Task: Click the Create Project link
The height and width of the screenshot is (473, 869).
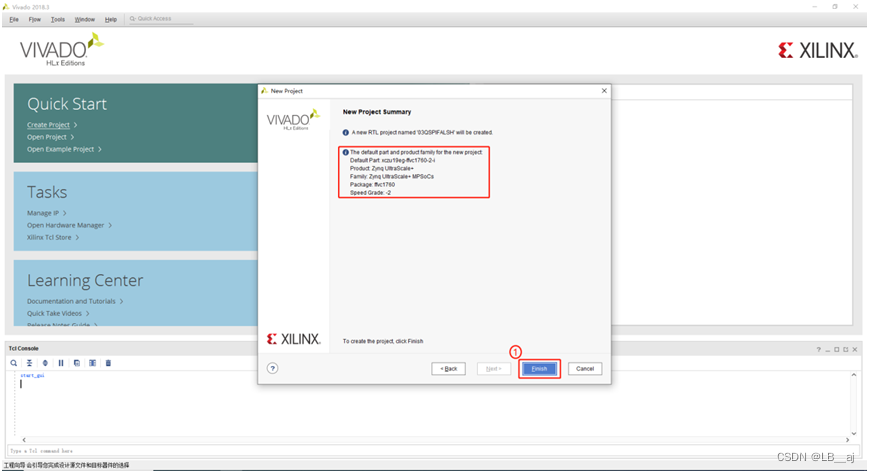Action: pos(48,125)
